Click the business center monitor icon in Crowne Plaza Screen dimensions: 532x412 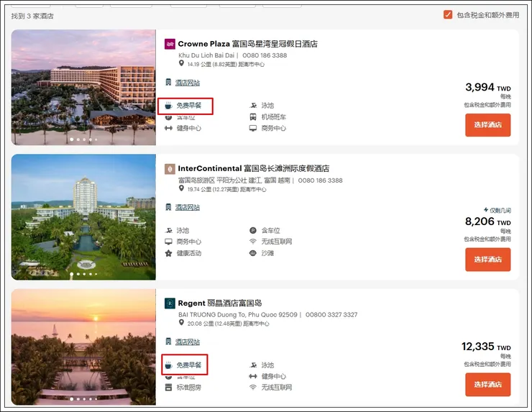pos(253,128)
